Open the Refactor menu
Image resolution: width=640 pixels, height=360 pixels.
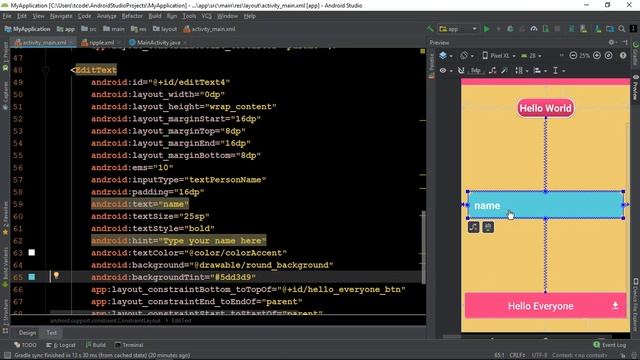tap(132, 16)
